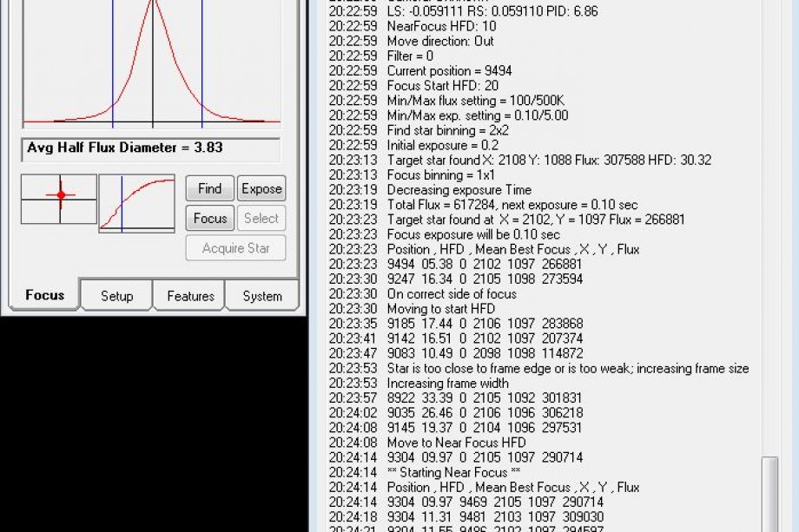Click the small flux curve graph
This screenshot has height=532, width=799.
point(136,203)
